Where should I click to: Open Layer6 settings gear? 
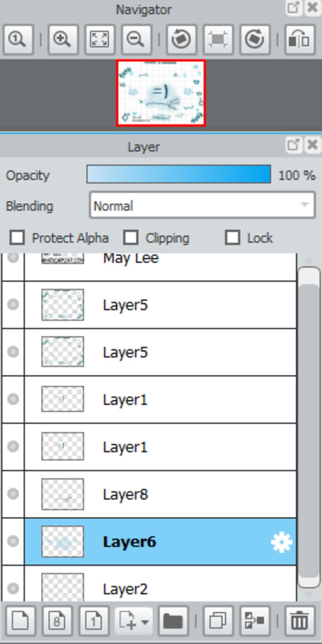pos(281,542)
